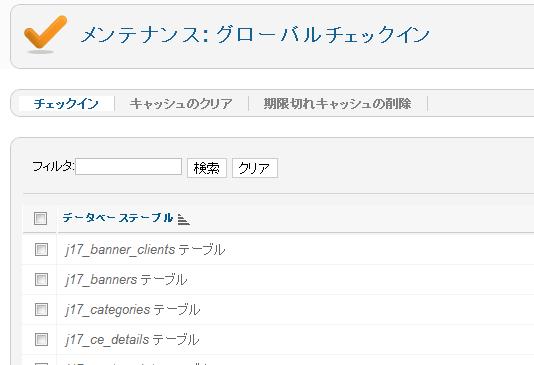Screen dimensions: 534x365
Task: Toggle the select-all checkbox in the table header
Action: 41,218
